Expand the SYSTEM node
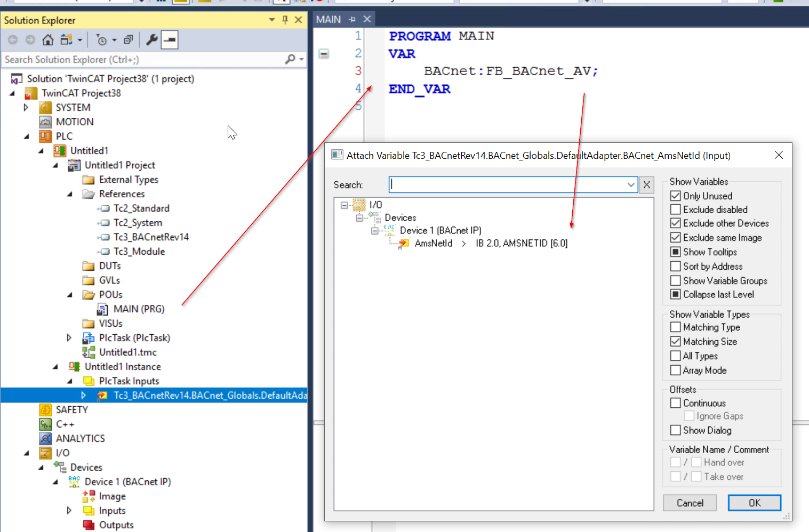Viewport: 809px width, 532px height. coord(26,107)
